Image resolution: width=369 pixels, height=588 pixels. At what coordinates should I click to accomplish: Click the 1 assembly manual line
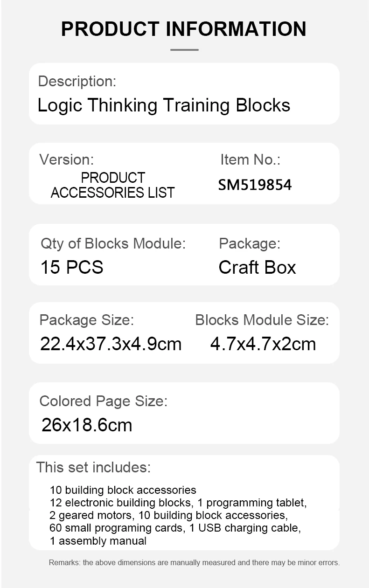tap(98, 541)
